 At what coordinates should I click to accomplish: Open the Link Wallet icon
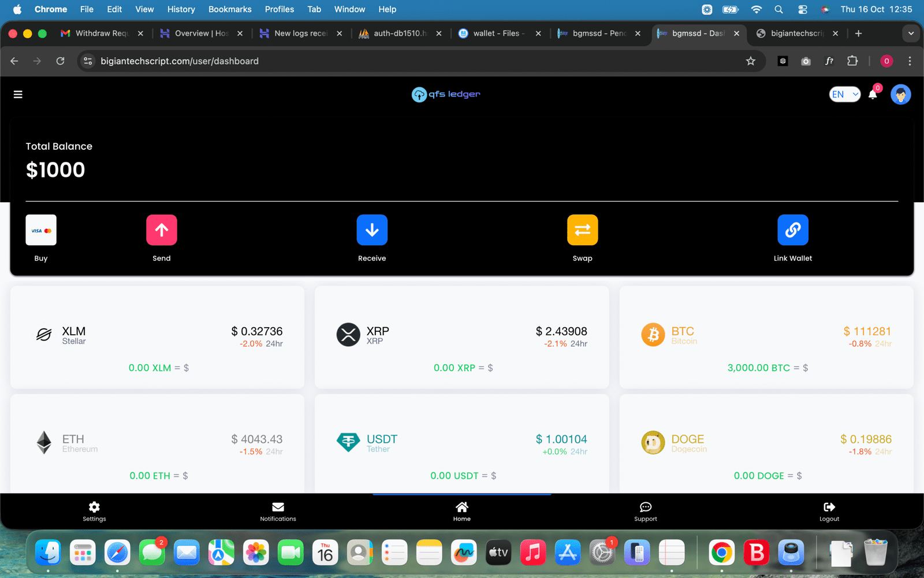(792, 230)
